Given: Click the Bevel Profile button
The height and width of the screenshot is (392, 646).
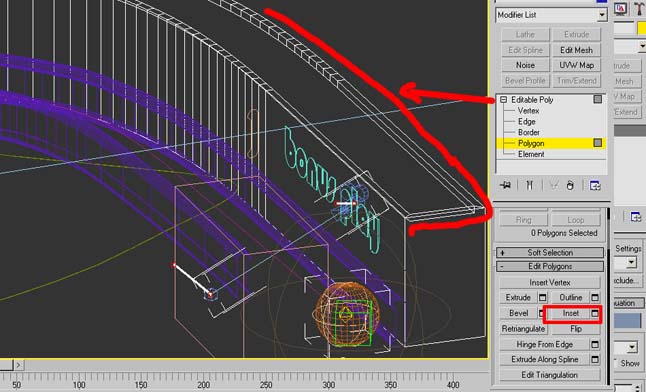Looking at the screenshot, I should click(x=525, y=81).
